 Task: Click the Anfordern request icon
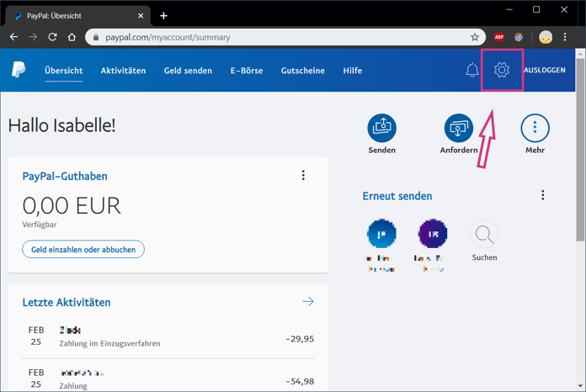tap(459, 128)
